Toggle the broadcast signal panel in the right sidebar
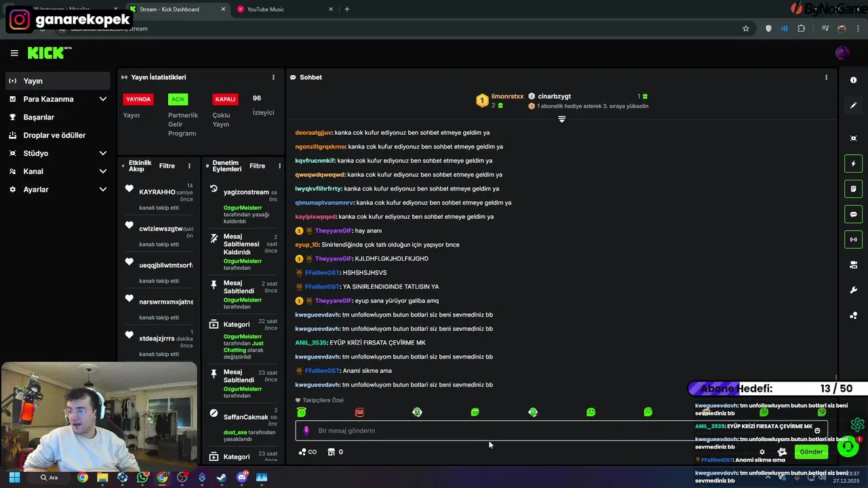Viewport: 868px width, 488px height. (x=853, y=239)
